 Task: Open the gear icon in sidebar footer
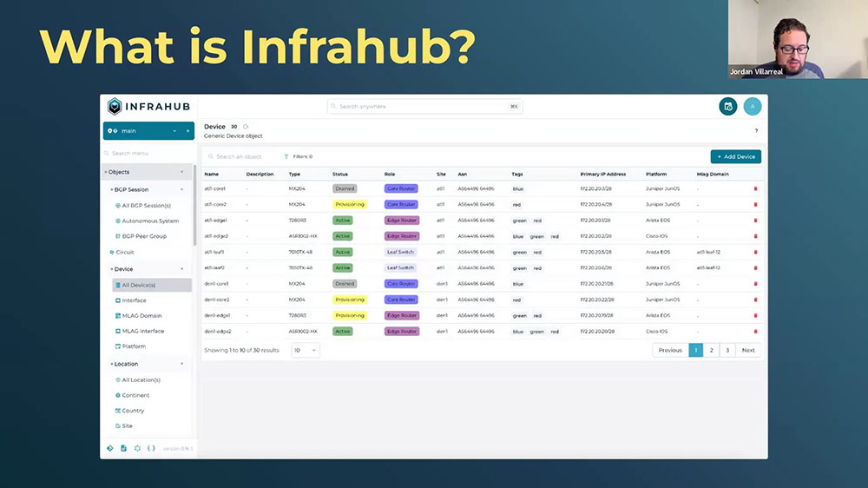pos(137,448)
